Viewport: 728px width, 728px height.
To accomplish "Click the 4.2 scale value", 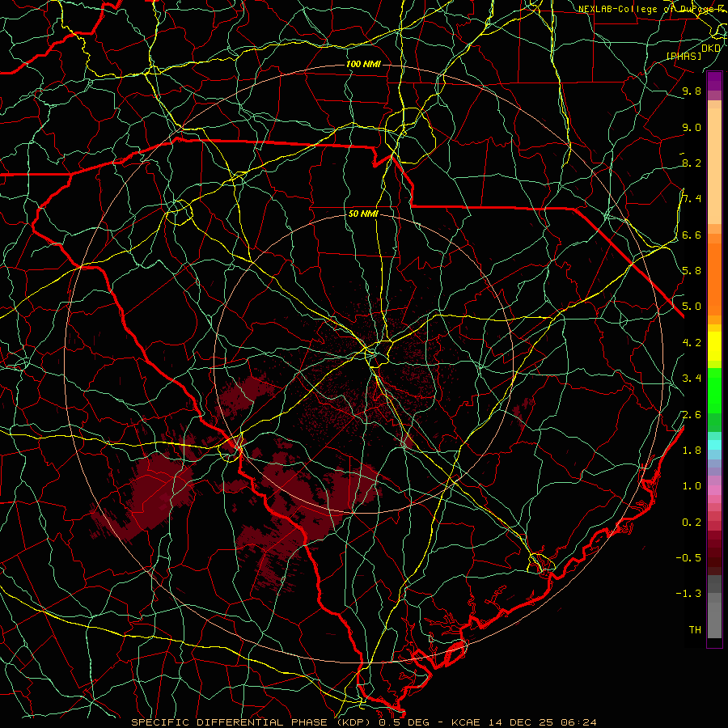I will (x=692, y=342).
